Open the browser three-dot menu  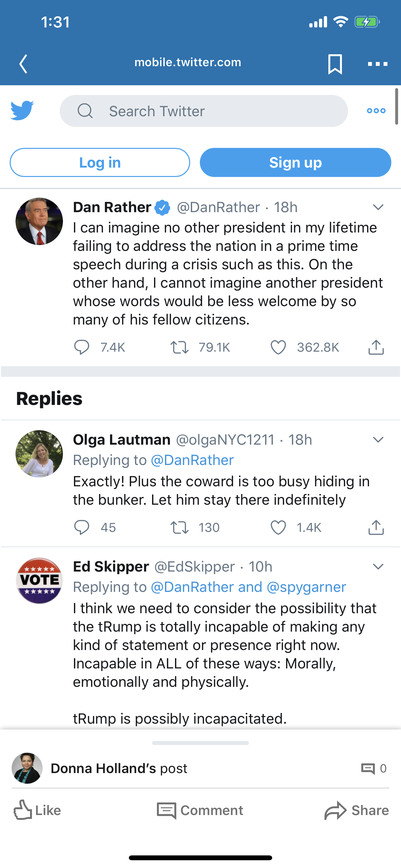(x=377, y=64)
